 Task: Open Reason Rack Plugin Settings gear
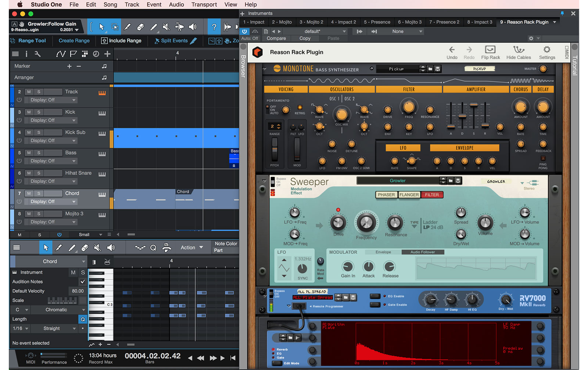pyautogui.click(x=547, y=53)
